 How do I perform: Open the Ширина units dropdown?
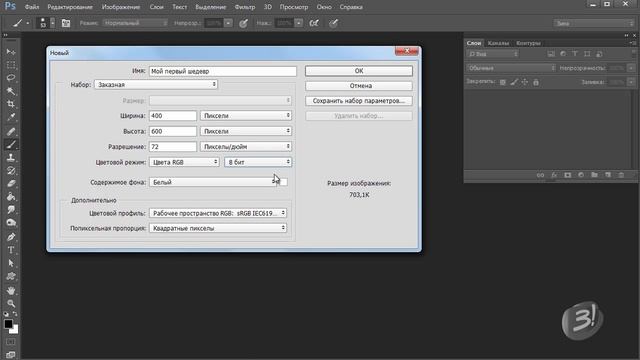[246, 116]
